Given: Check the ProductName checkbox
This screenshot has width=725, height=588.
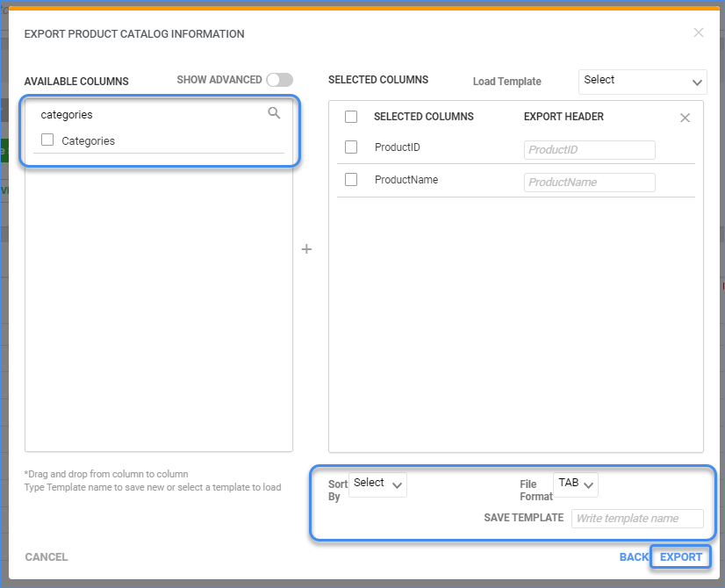Looking at the screenshot, I should click(351, 179).
